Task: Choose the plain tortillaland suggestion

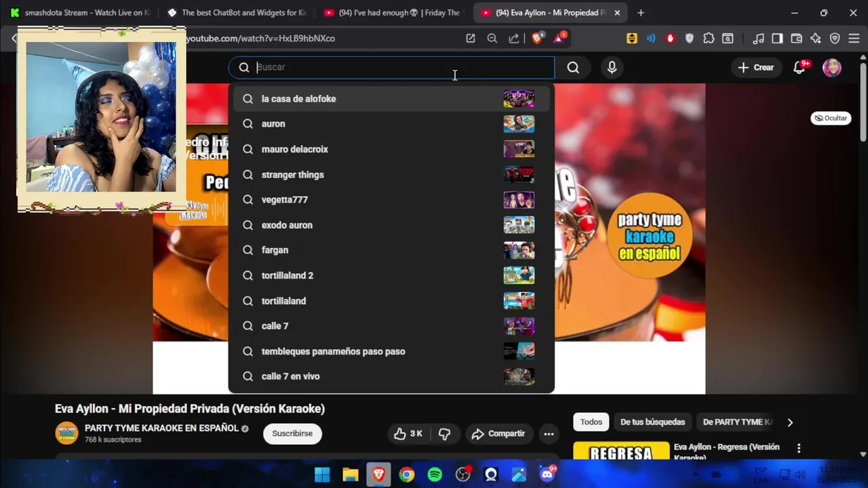Action: (x=391, y=301)
